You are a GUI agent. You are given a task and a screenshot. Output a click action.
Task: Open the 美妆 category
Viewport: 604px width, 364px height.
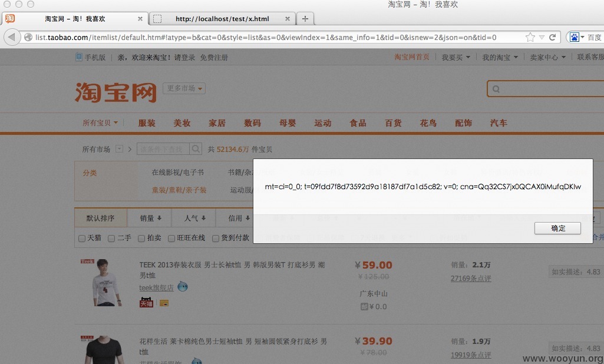pos(182,123)
